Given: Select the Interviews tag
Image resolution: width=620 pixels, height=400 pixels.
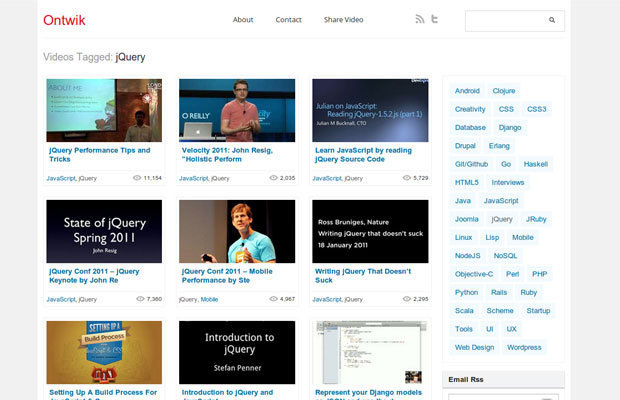Looking at the screenshot, I should pos(508,182).
